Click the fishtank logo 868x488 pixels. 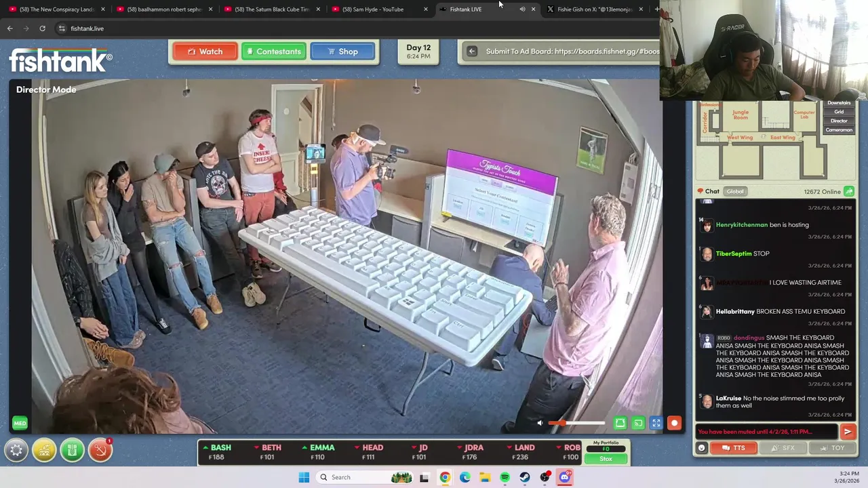pyautogui.click(x=60, y=60)
